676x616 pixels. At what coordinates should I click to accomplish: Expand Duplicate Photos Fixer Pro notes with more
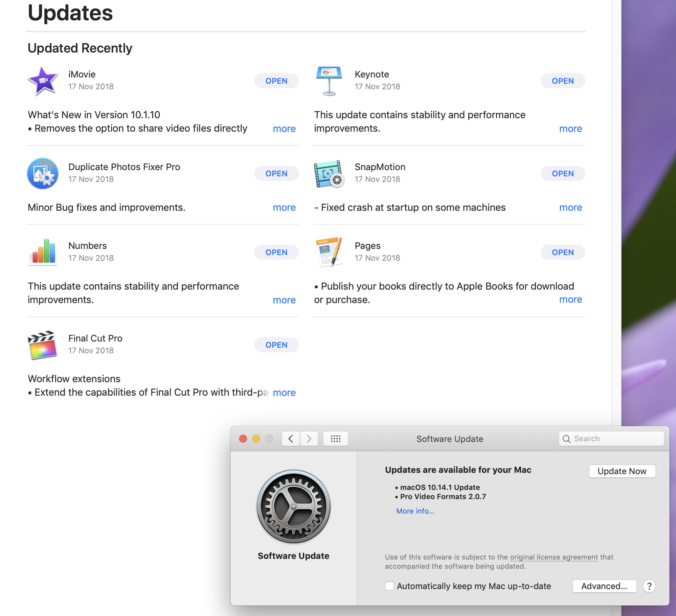point(284,207)
